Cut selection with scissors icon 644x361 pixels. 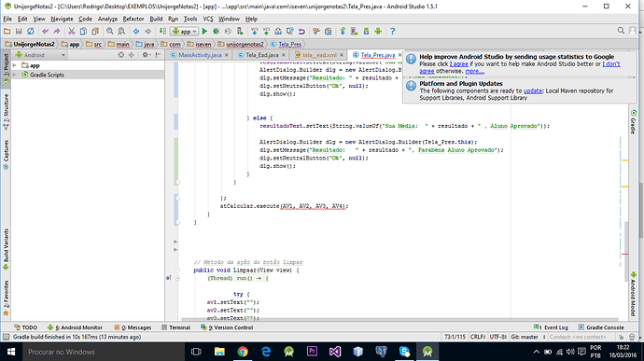click(x=72, y=31)
